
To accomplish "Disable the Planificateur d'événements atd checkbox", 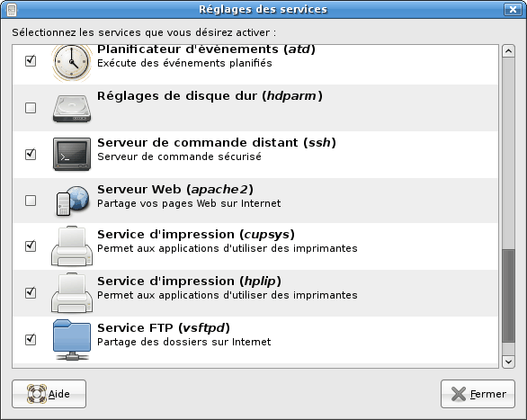I will (x=31, y=61).
